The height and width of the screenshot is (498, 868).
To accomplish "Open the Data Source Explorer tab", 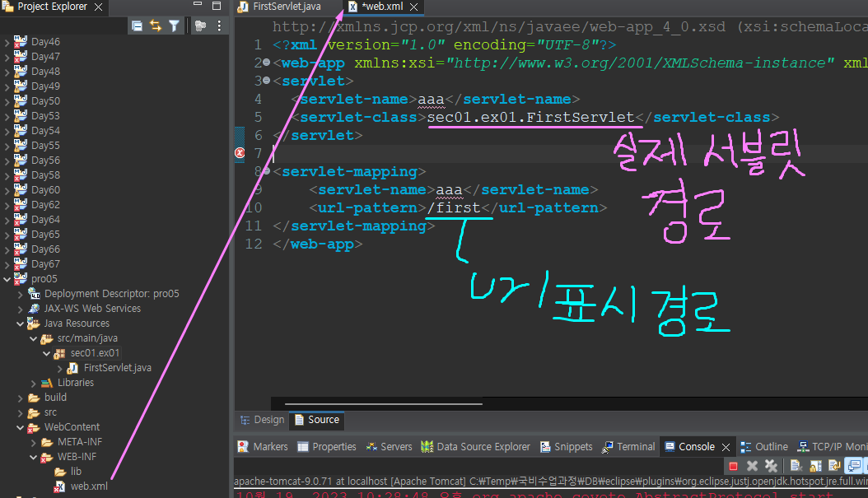I will [x=475, y=446].
